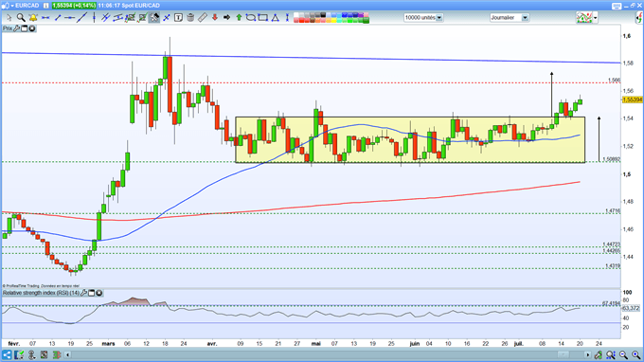Add a text annotation with T tool

pyautogui.click(x=178, y=18)
